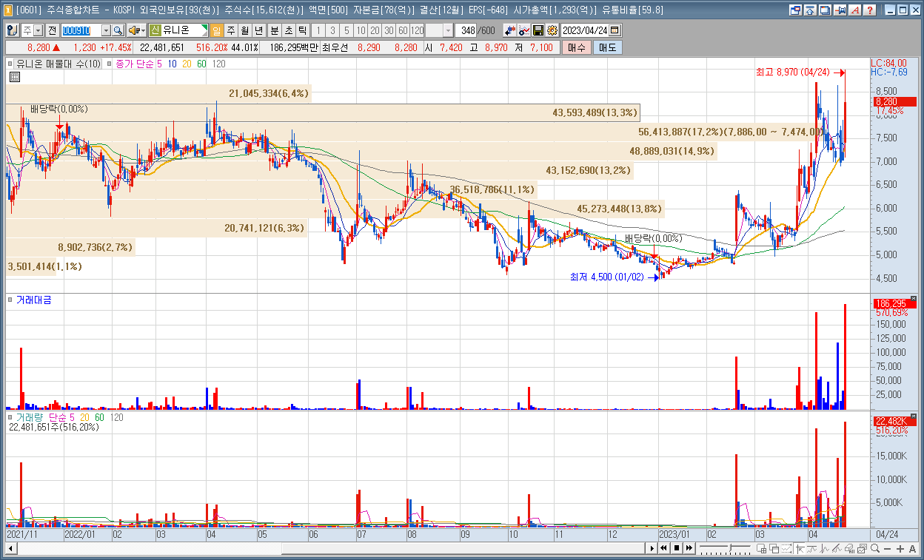Select tick 틱 period toggle

(302, 30)
